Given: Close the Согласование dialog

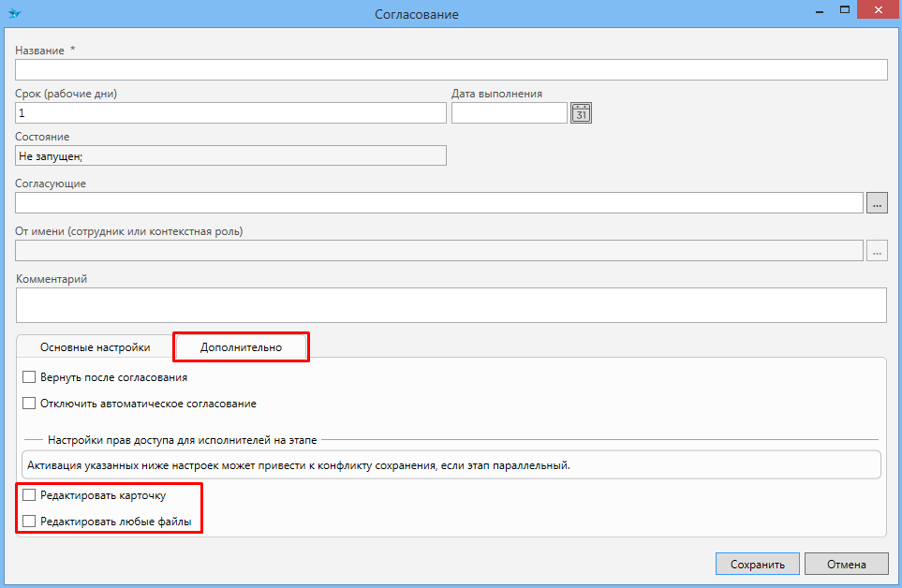Looking at the screenshot, I should tap(877, 11).
